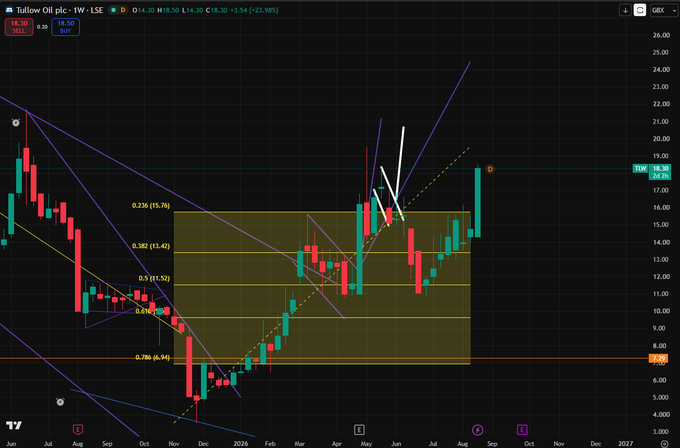This screenshot has height=448, width=680.
Task: Click the O14.30 open value
Action: (143, 10)
